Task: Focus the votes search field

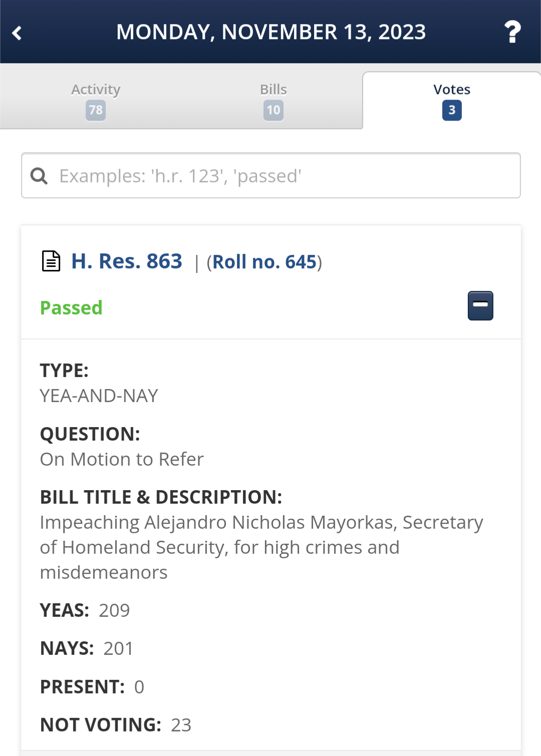Action: click(x=271, y=175)
